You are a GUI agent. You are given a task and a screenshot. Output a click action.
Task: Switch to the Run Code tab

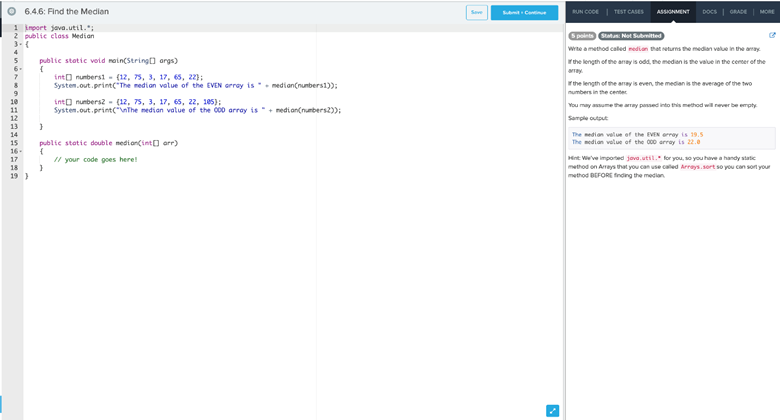tap(586, 11)
